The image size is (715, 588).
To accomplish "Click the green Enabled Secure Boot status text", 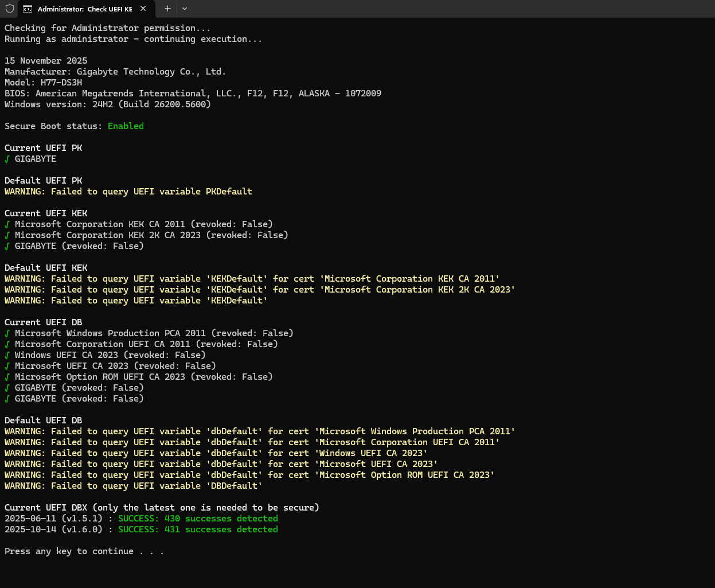I will click(126, 126).
